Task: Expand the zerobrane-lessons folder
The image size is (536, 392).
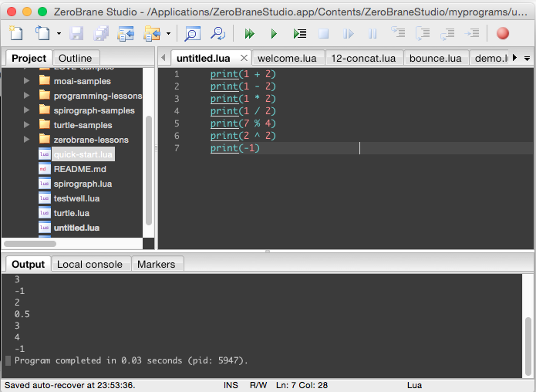Action: (x=27, y=140)
